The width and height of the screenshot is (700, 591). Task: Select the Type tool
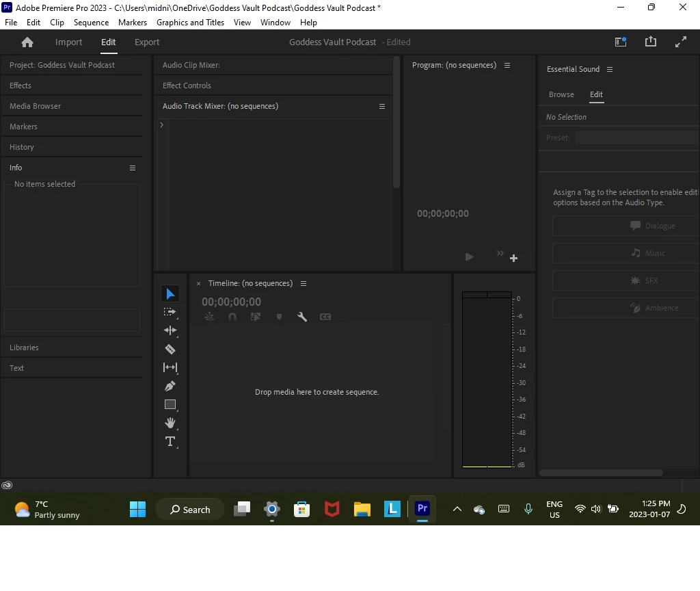pyautogui.click(x=170, y=441)
